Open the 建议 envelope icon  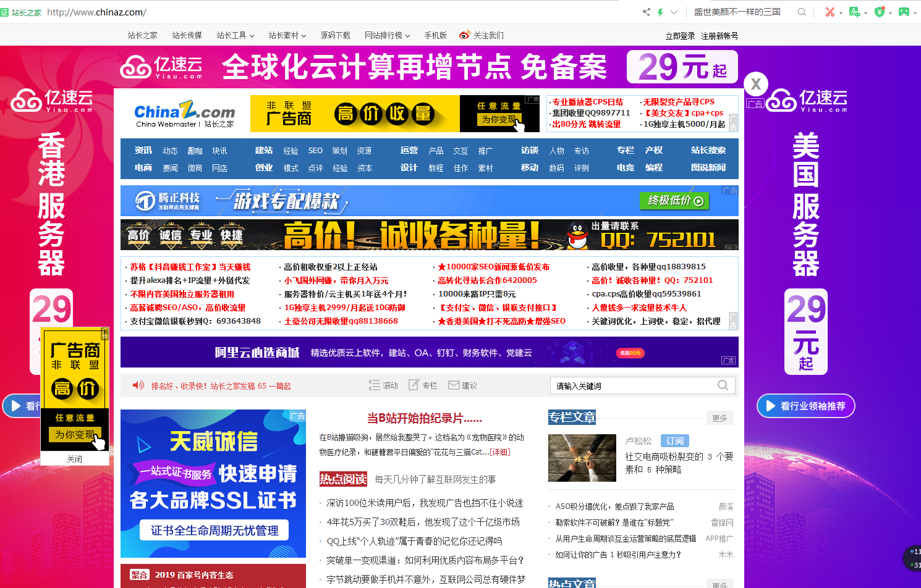pyautogui.click(x=453, y=384)
